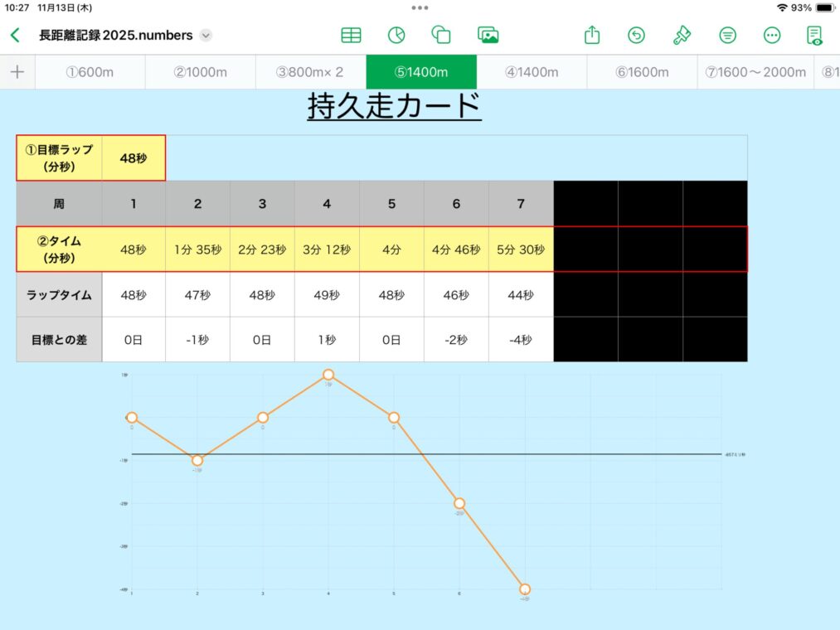Tap the back arrow to exit spreadsheet

pyautogui.click(x=14, y=36)
